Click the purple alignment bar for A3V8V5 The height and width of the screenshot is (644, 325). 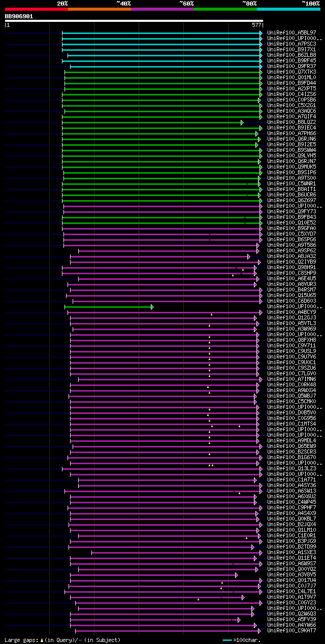pos(154,575)
